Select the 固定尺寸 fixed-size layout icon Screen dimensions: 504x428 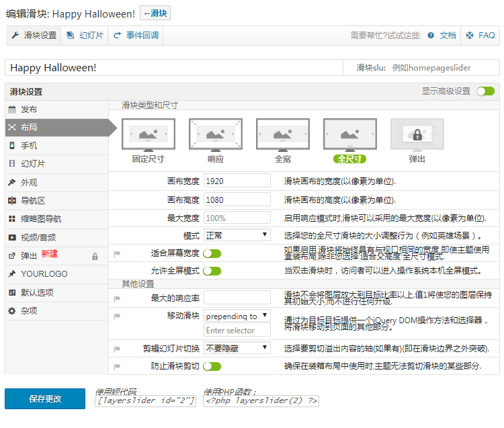(148, 134)
